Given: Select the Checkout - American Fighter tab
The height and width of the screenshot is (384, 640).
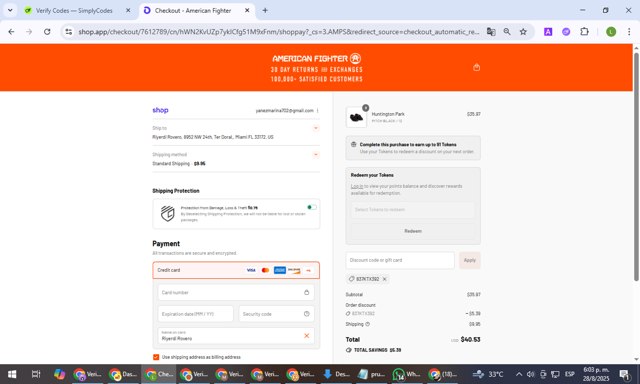Looking at the screenshot, I should pyautogui.click(x=193, y=11).
